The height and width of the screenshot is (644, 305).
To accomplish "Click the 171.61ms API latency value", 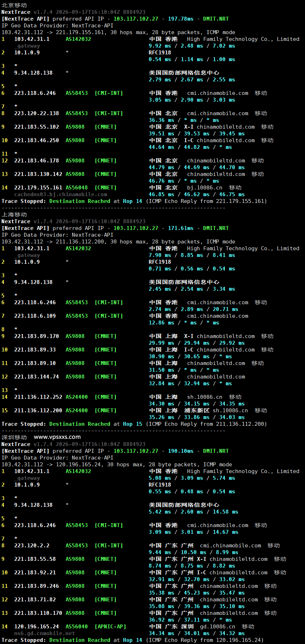I will (x=181, y=228).
